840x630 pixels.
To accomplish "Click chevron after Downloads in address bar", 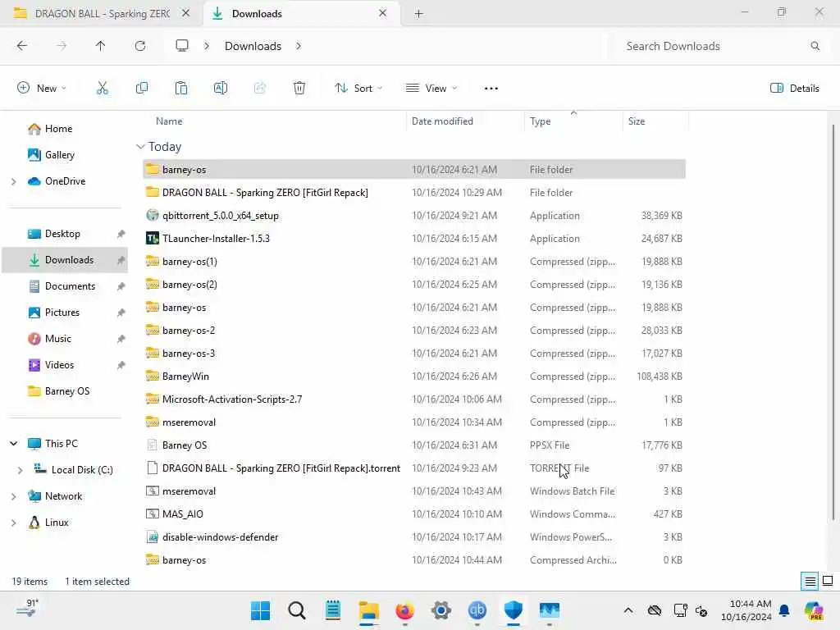I will click(299, 46).
